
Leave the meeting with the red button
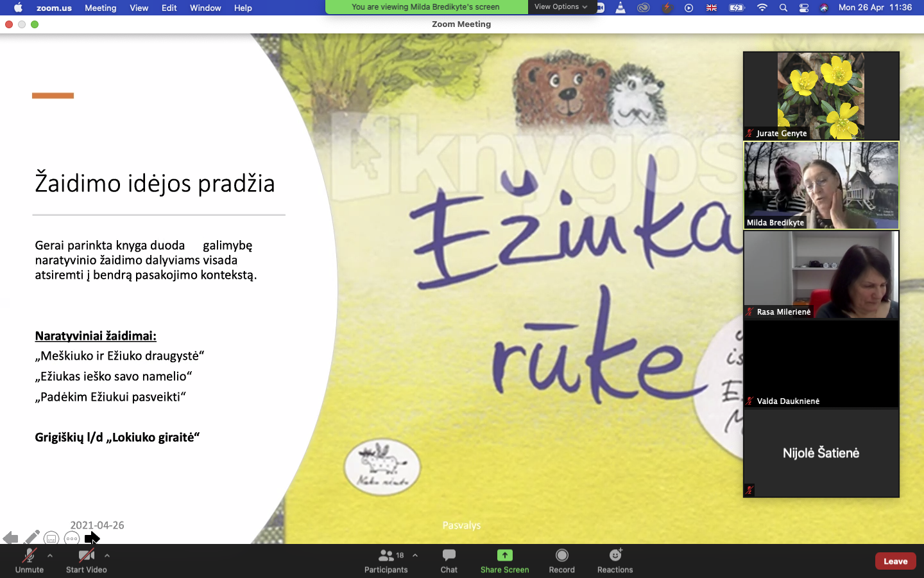pyautogui.click(x=896, y=561)
